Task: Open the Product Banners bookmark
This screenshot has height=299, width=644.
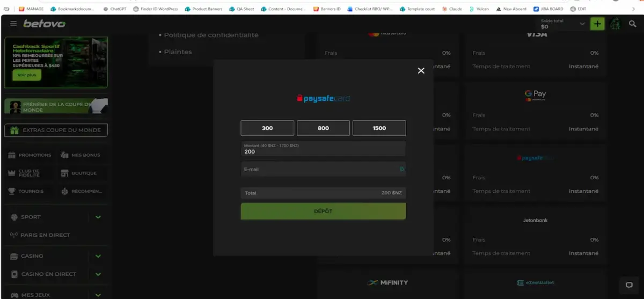Action: tap(203, 9)
